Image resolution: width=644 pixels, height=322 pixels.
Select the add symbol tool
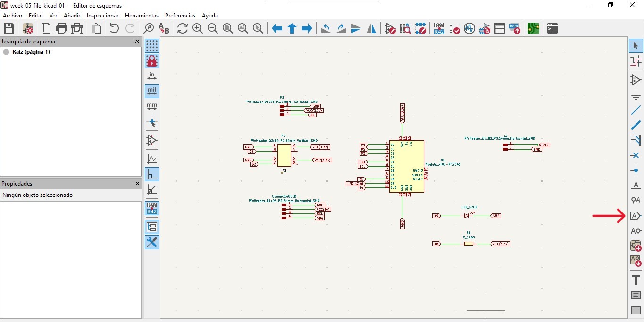pos(636,80)
